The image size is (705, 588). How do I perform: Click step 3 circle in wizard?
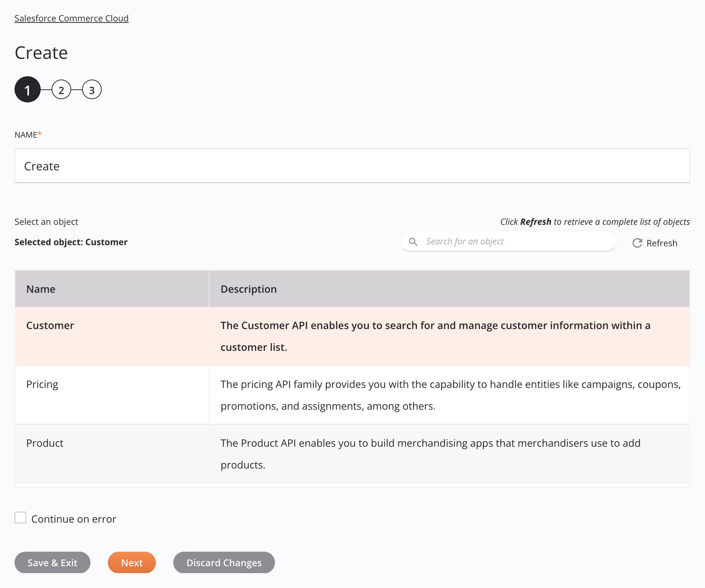tap(91, 90)
